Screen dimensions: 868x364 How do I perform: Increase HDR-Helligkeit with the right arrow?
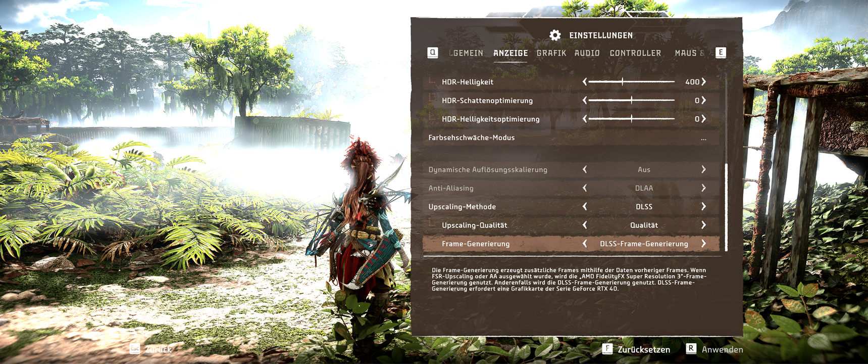click(x=703, y=81)
